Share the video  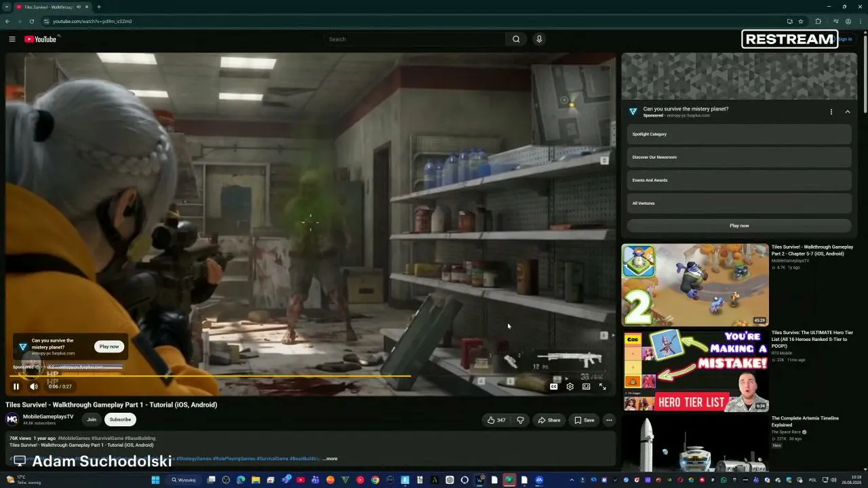tap(549, 420)
